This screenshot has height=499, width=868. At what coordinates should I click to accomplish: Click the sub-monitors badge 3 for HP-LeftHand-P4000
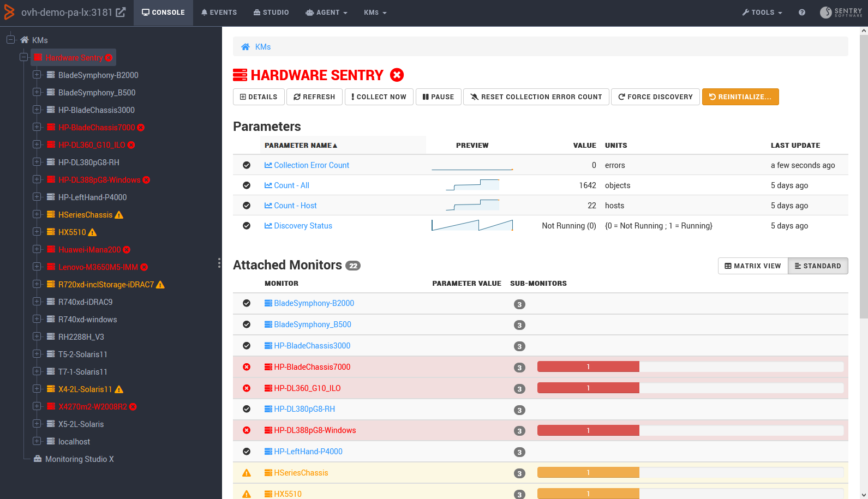pyautogui.click(x=519, y=452)
